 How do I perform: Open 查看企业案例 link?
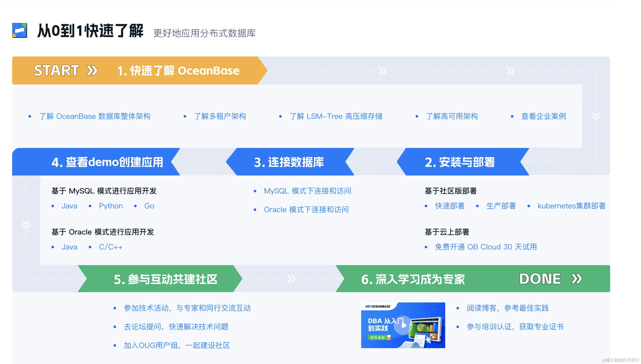pos(543,116)
